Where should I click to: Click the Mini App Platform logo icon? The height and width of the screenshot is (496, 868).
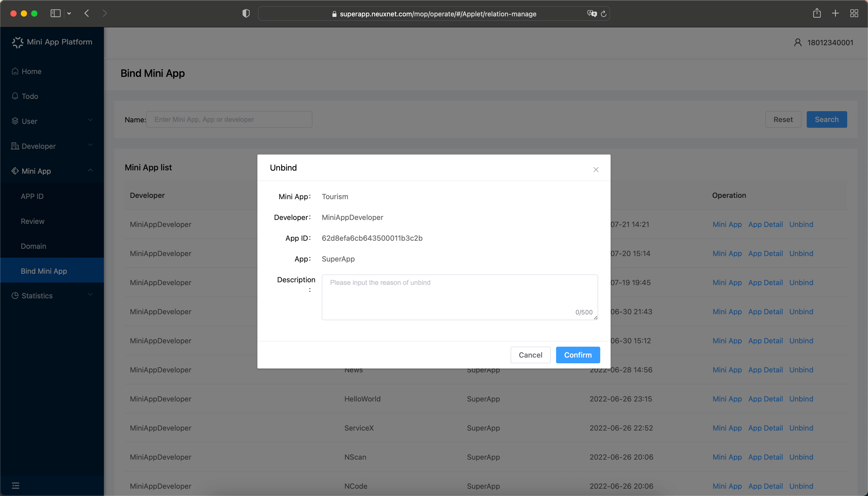pyautogui.click(x=17, y=42)
